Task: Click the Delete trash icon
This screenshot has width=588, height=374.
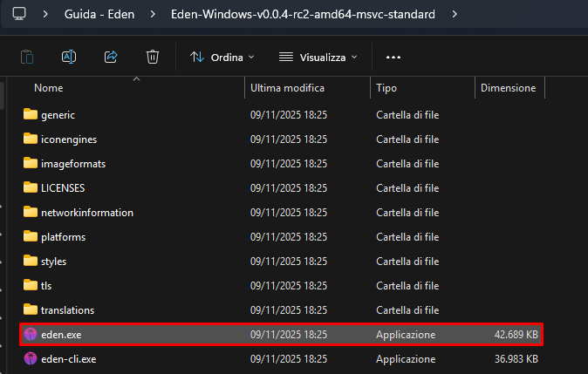Action: coord(153,57)
